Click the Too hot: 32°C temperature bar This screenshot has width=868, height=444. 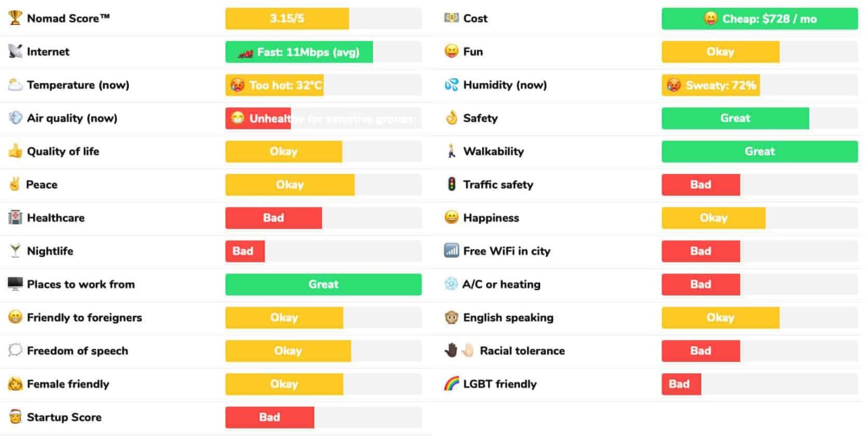pyautogui.click(x=275, y=85)
